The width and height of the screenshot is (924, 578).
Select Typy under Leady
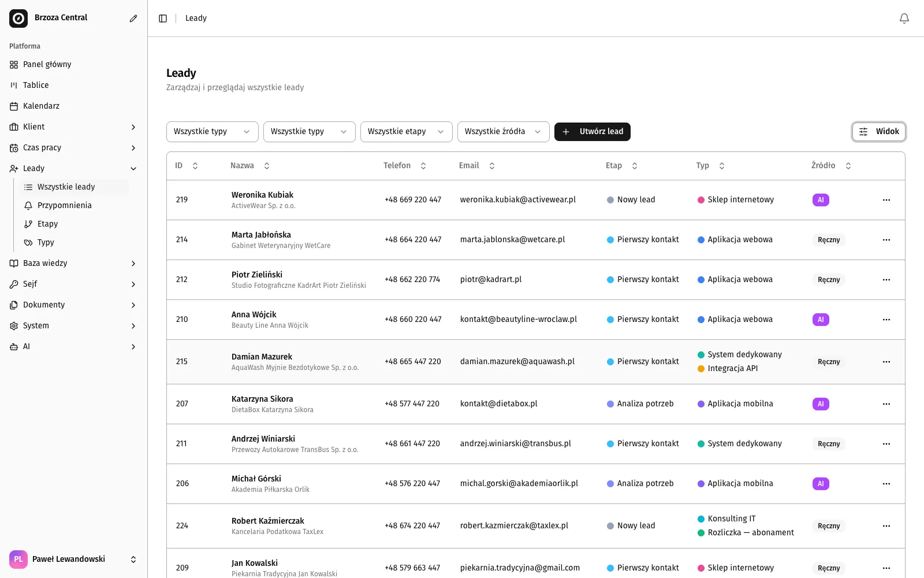(74, 243)
